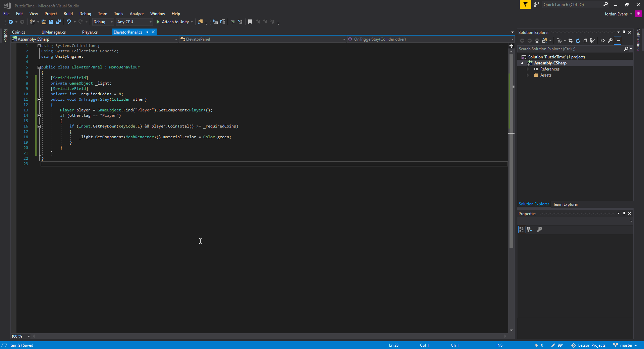Screen dimensions: 644x349
Task: Toggle a bookmark on the current line
Action: [x=250, y=22]
